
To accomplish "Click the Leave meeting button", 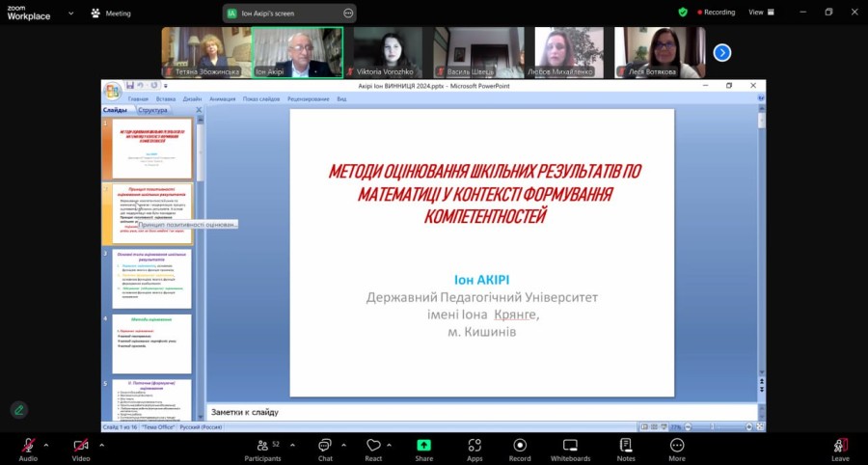I will [x=840, y=450].
